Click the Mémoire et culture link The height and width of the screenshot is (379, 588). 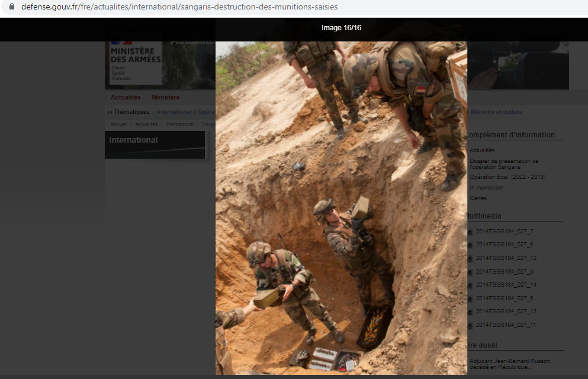pyautogui.click(x=496, y=112)
